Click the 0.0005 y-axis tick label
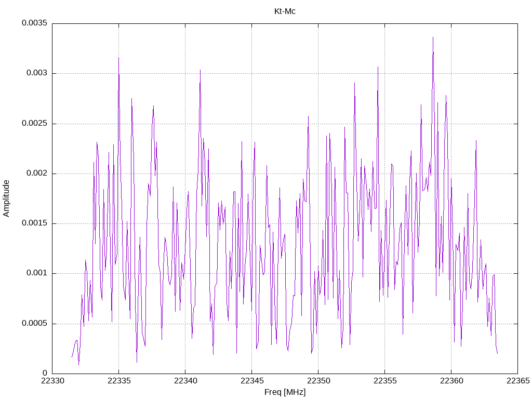This screenshot has height=399, width=532. pos(35,323)
